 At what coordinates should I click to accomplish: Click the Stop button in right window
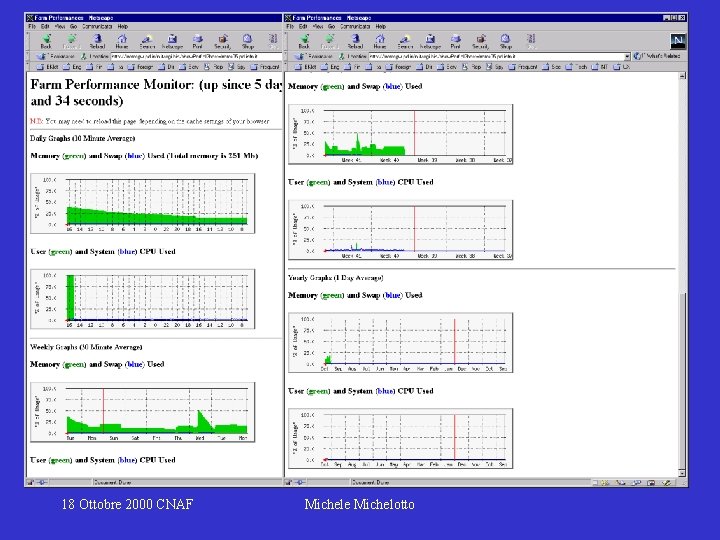point(531,41)
